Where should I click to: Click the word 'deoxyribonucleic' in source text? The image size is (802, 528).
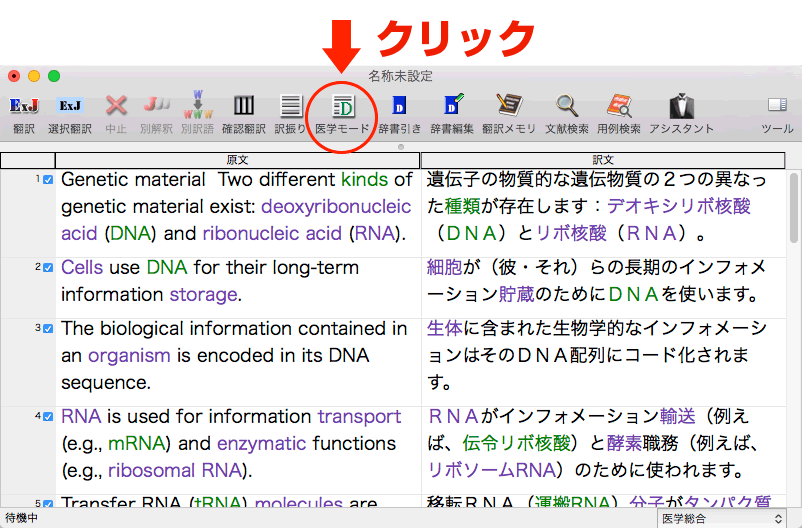coord(336,207)
